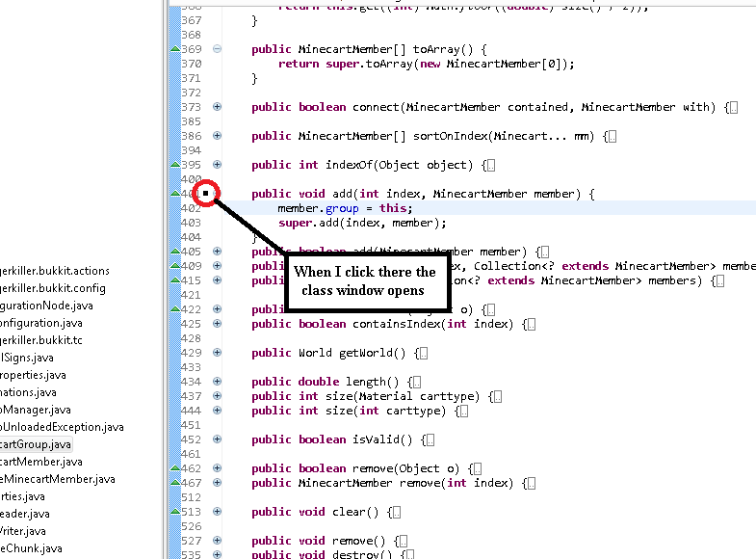Open the ...eader.java file
Viewport: 756px width, 559px height.
(25, 514)
